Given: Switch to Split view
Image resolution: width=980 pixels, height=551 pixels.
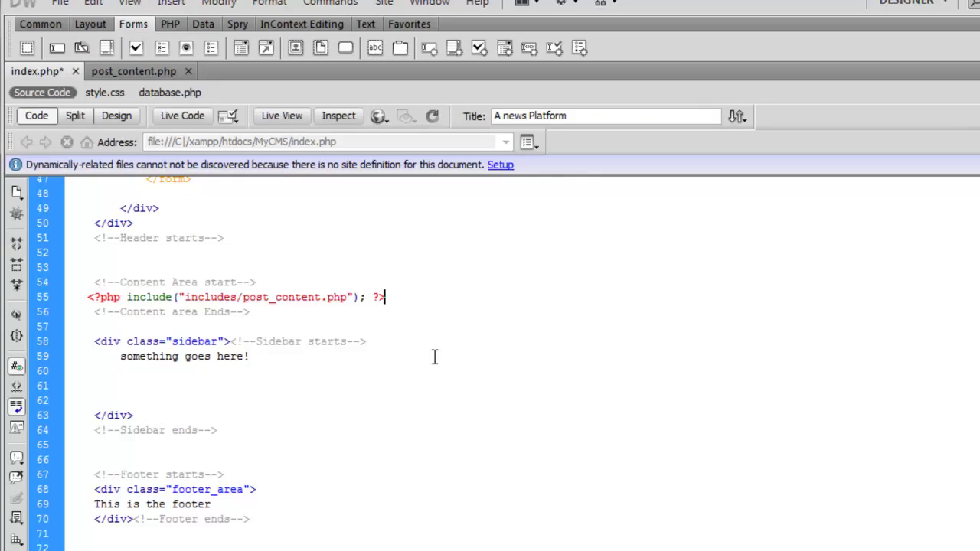Looking at the screenshot, I should pos(75,116).
